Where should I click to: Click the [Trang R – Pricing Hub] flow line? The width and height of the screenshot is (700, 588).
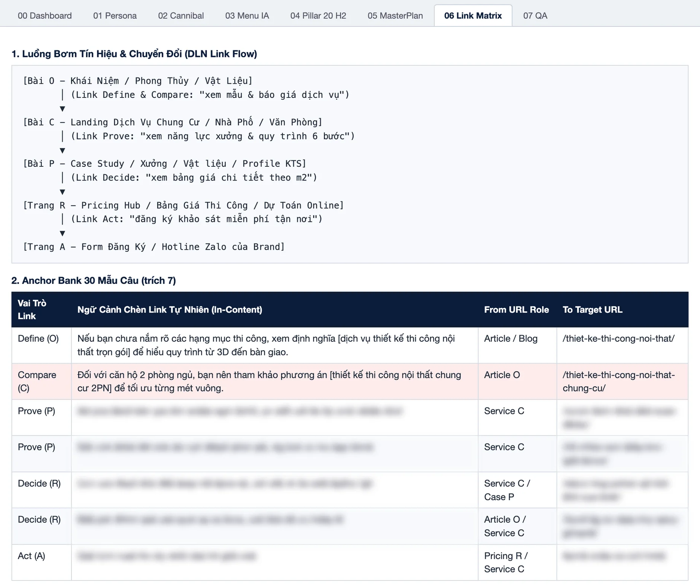coord(184,205)
